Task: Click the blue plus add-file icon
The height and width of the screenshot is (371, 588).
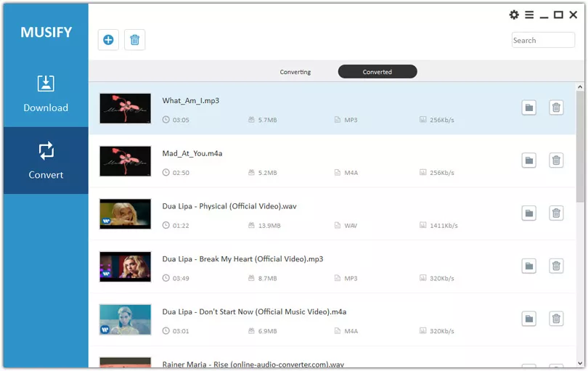Action: (x=108, y=40)
